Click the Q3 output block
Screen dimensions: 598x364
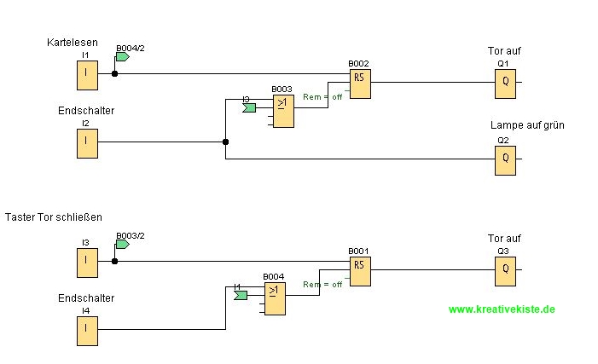click(x=505, y=270)
